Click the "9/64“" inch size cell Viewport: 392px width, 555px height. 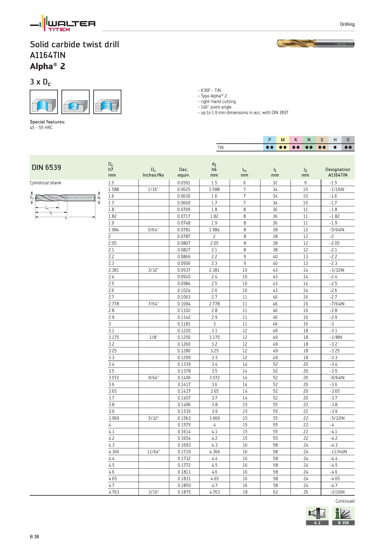tap(154, 378)
